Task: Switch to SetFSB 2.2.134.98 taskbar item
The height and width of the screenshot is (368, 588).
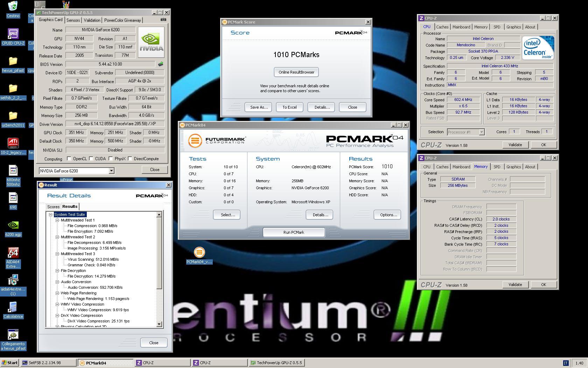Action: pyautogui.click(x=48, y=363)
